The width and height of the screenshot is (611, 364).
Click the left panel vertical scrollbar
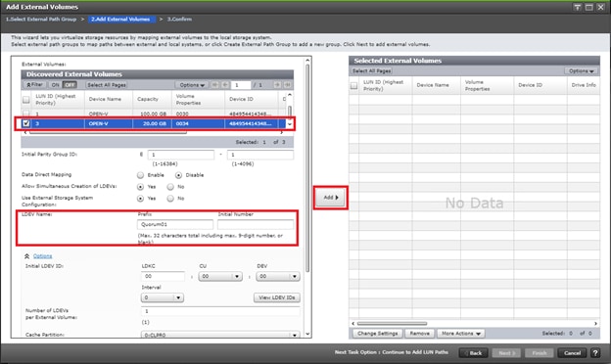coord(307,167)
